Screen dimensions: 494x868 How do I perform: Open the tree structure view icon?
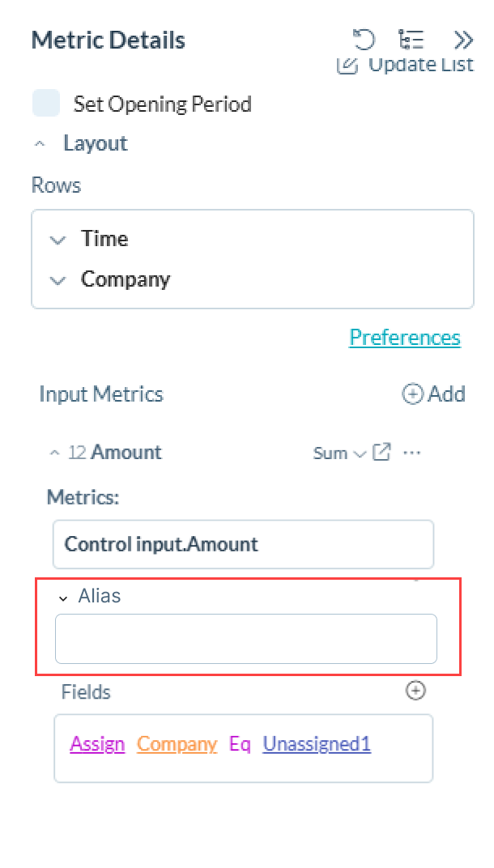coord(411,40)
